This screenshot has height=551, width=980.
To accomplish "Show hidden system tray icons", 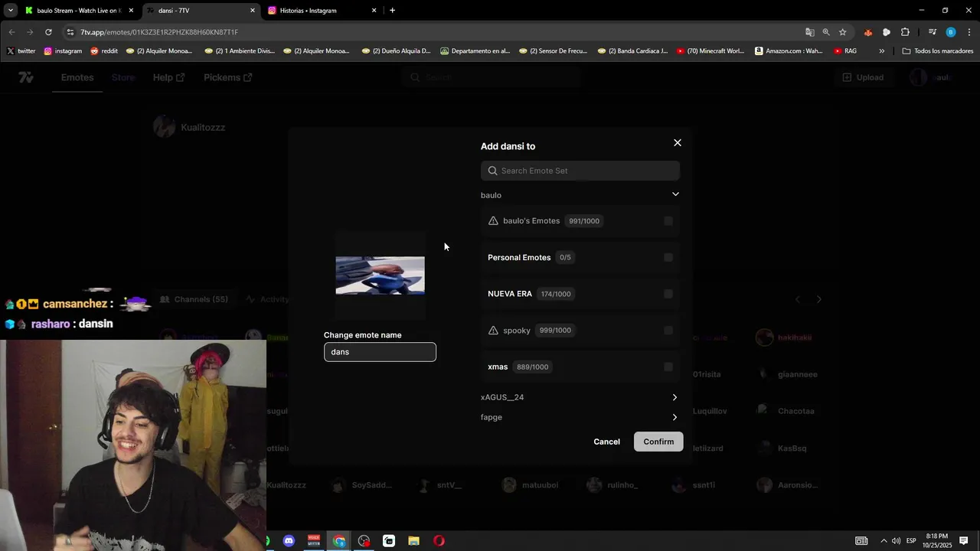I will click(884, 541).
